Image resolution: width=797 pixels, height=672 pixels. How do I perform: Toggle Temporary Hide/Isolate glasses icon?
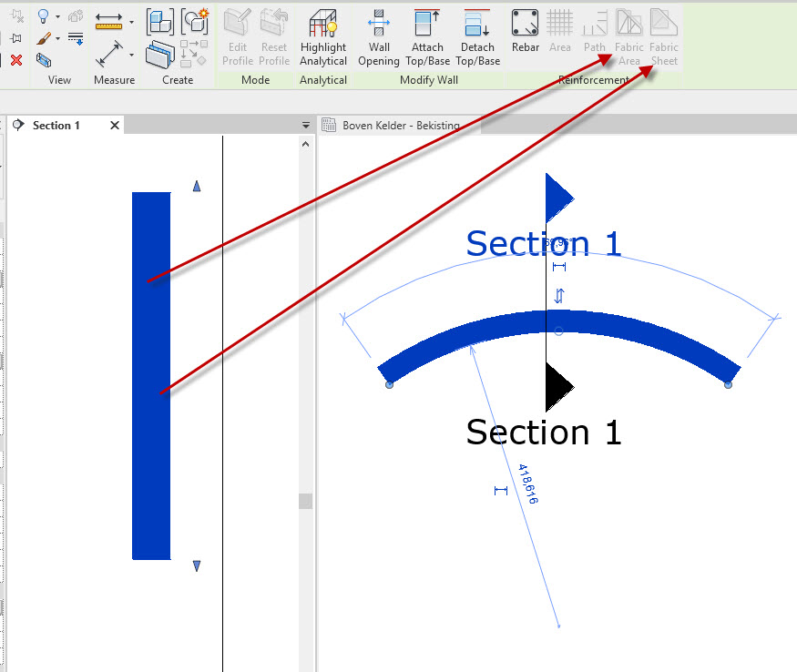[x=44, y=62]
